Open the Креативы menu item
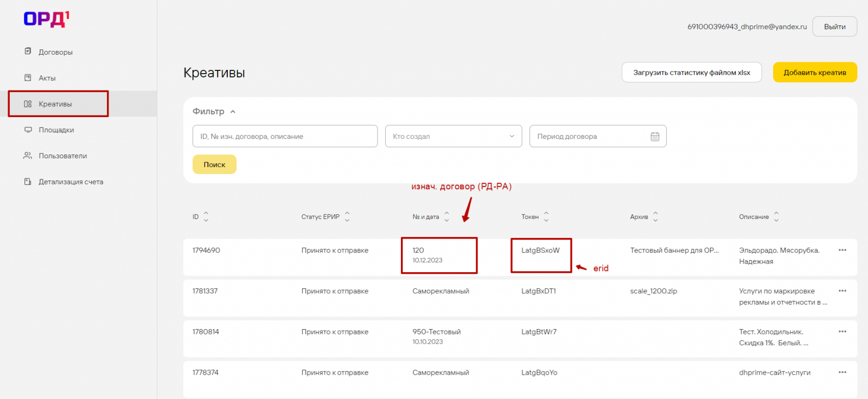Viewport: 868px width, 399px height. point(55,104)
